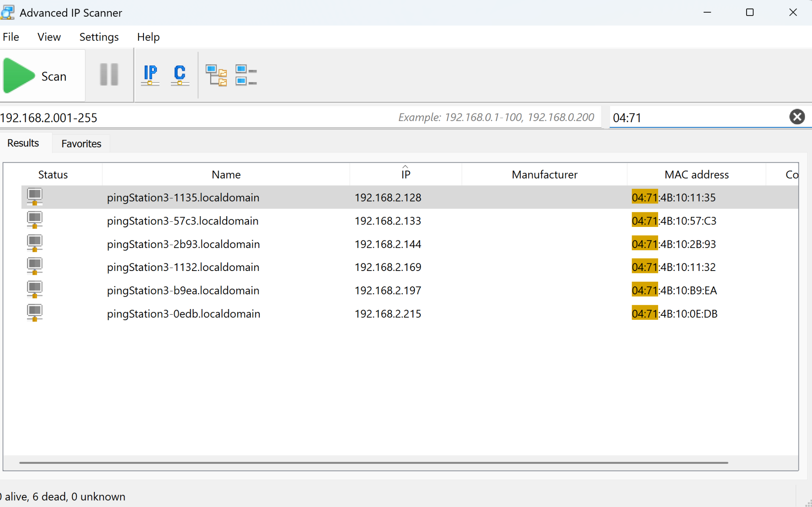Click the device icon for pingStation3-57c3
This screenshot has width=812, height=507.
35,220
